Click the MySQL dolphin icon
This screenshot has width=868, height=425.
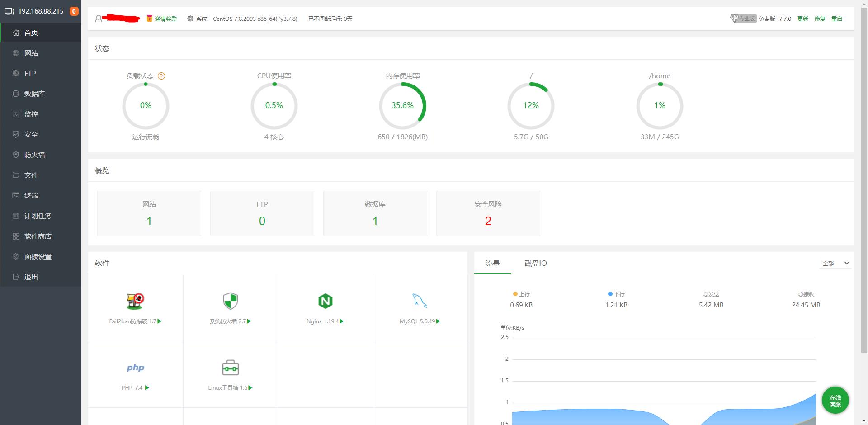tap(420, 301)
